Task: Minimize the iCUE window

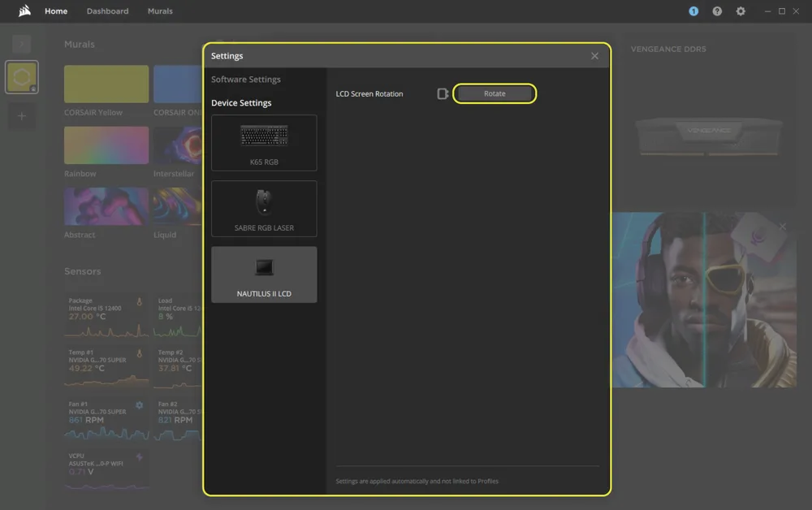Action: pyautogui.click(x=767, y=11)
